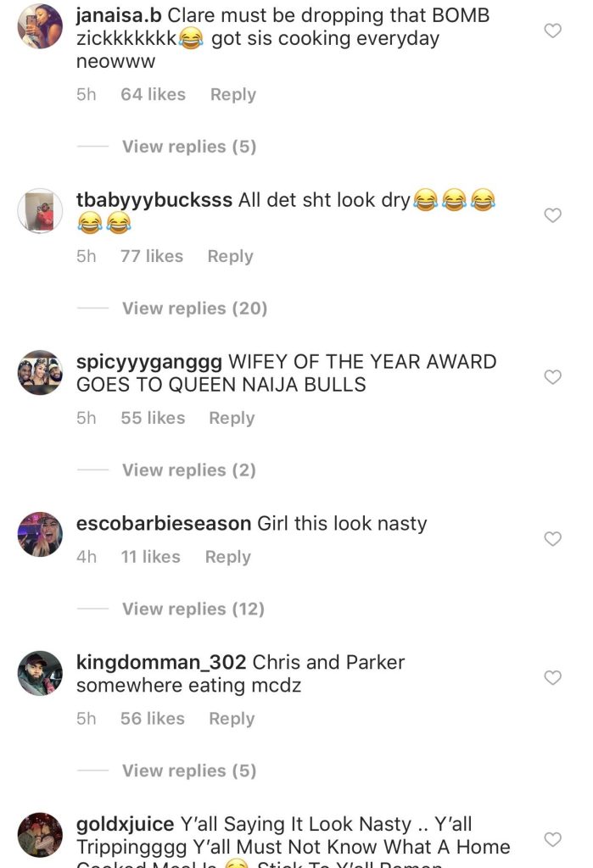Tap heart next to tbabyyybucksss comment
This screenshot has width=593, height=868.
click(x=552, y=214)
